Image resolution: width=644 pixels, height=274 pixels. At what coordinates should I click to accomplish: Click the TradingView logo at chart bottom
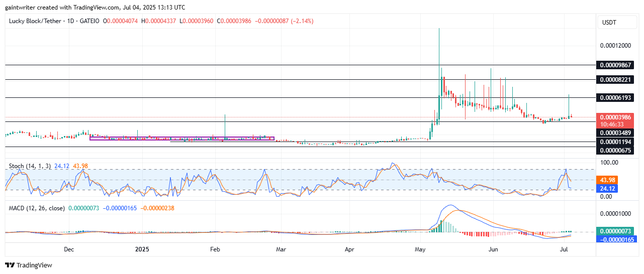29,265
